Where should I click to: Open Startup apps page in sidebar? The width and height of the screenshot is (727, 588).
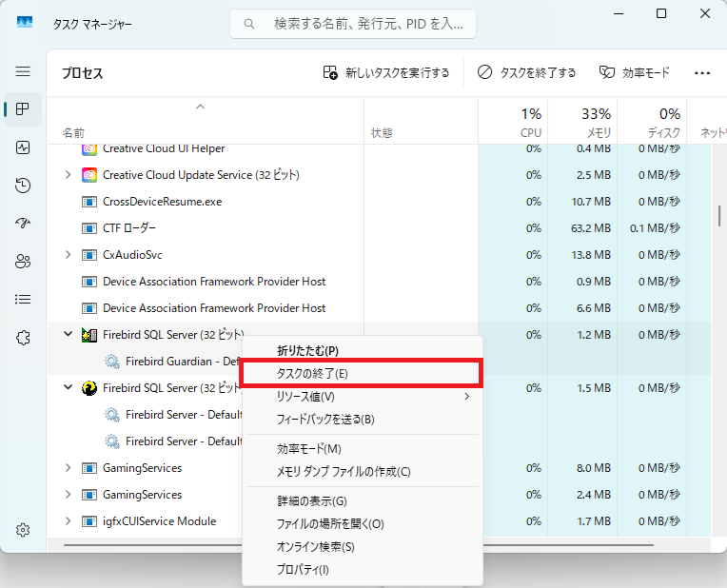[x=23, y=224]
